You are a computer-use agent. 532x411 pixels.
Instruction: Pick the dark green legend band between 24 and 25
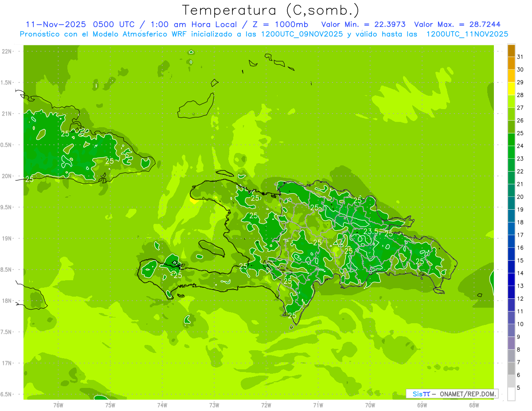pyautogui.click(x=511, y=140)
